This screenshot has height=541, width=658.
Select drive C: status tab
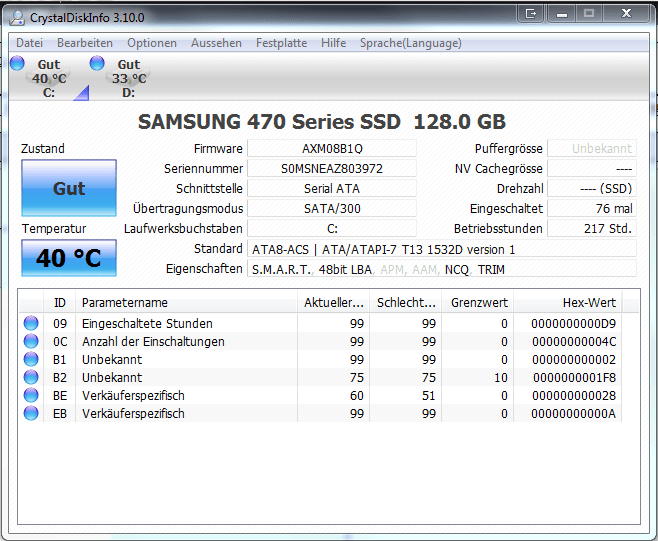[49, 78]
